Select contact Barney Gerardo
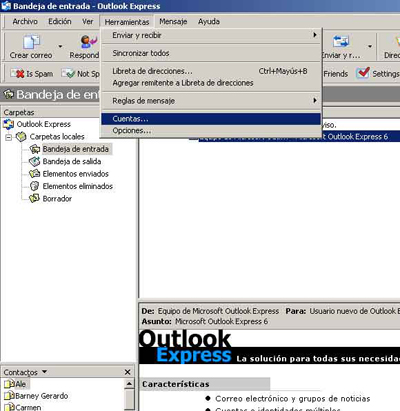 pyautogui.click(x=41, y=396)
